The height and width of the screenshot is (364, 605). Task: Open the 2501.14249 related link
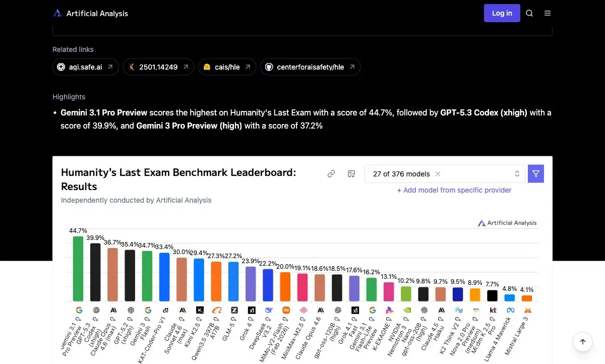(x=158, y=67)
